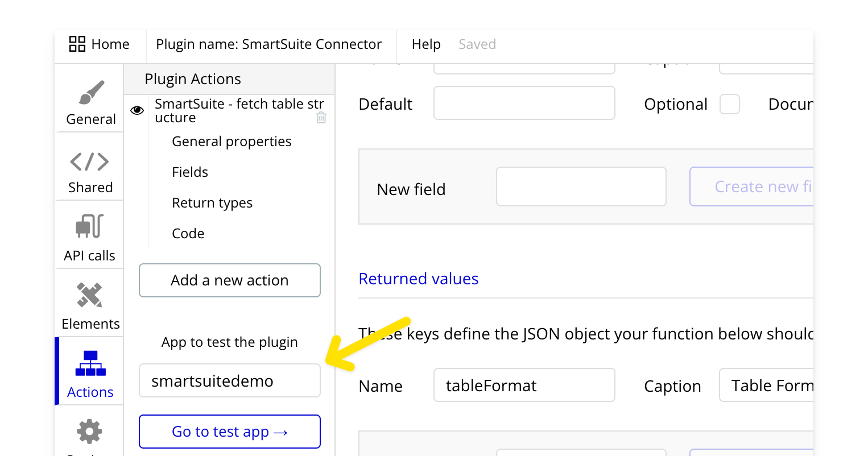This screenshot has height=456, width=868.
Task: Open the Settings gear icon tab
Action: coord(89,432)
